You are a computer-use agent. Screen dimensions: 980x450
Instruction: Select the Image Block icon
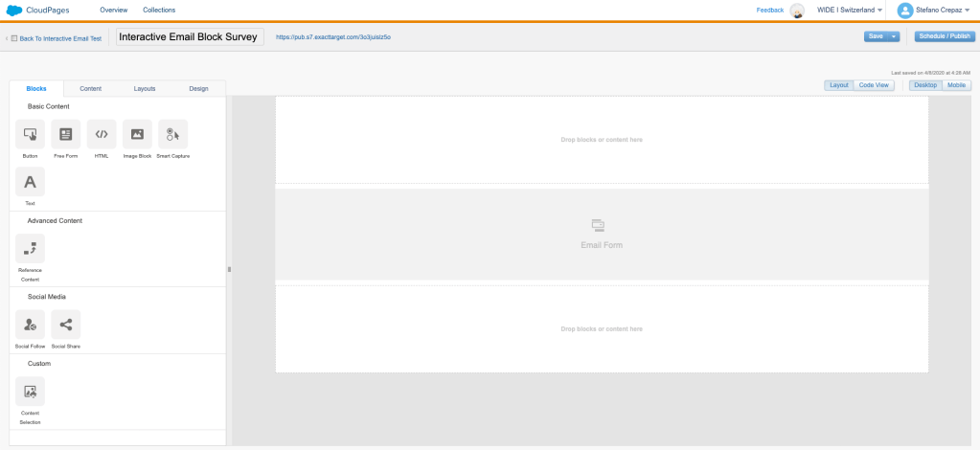click(137, 134)
